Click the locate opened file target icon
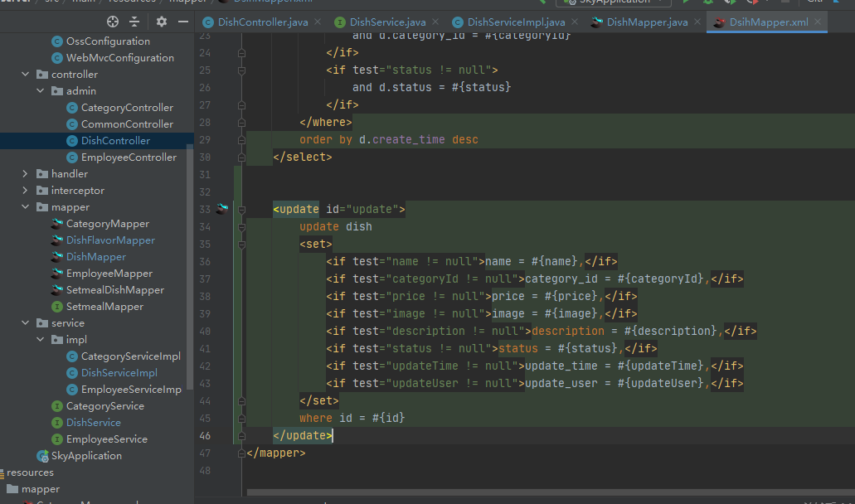Image resolution: width=855 pixels, height=504 pixels. point(113,22)
